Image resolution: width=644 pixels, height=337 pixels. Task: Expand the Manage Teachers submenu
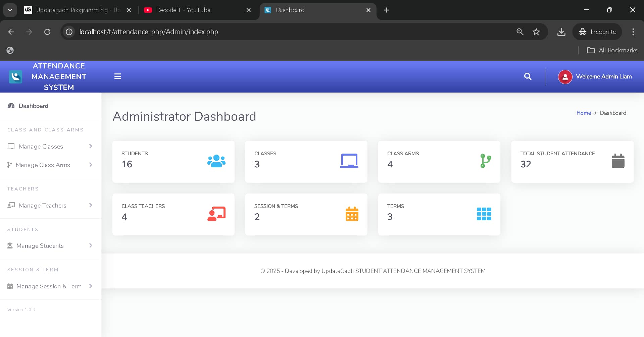pos(90,205)
